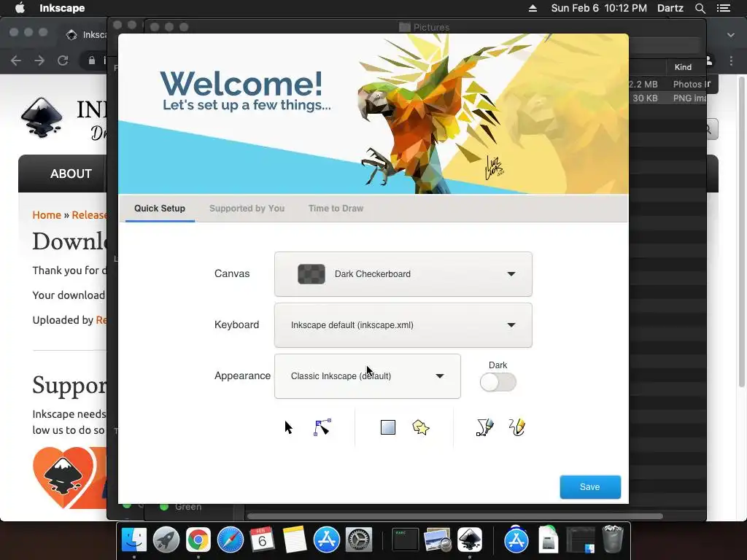The image size is (747, 560).
Task: Switch to the Quick Setup tab
Action: pos(160,209)
